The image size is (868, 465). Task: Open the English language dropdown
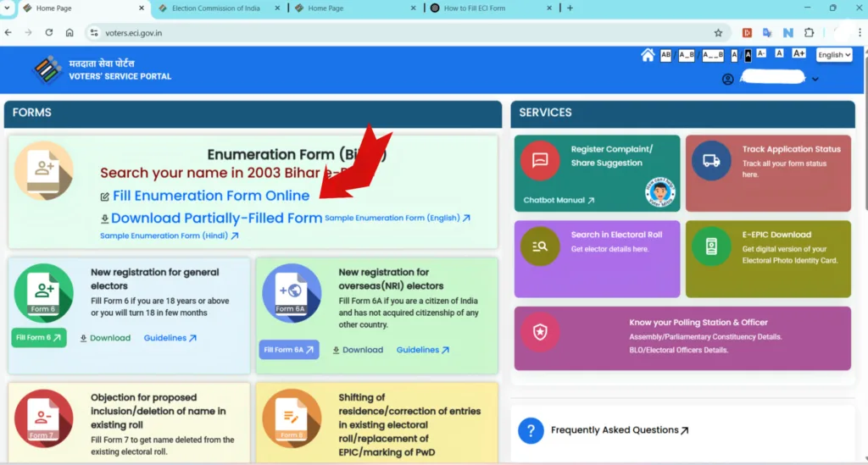pos(834,55)
